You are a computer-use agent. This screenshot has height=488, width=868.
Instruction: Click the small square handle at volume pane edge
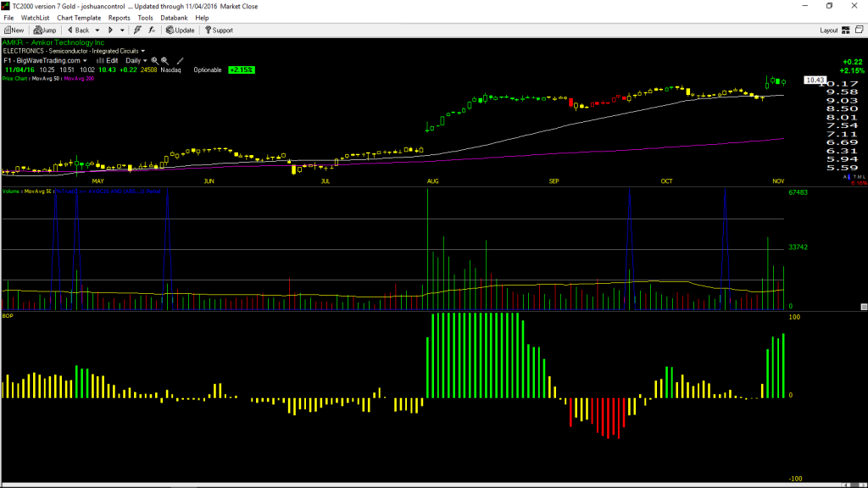point(864,307)
